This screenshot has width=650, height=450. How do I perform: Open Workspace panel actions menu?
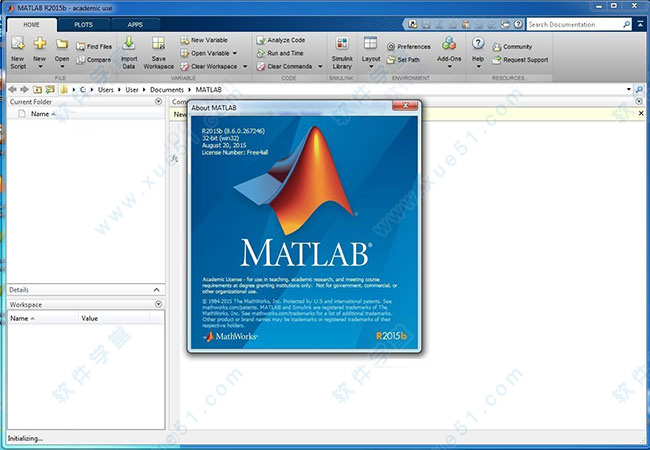[x=158, y=304]
